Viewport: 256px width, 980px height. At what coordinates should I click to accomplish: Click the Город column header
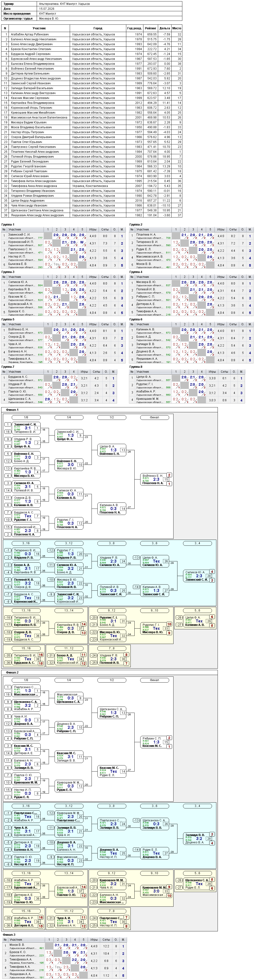[x=98, y=28]
